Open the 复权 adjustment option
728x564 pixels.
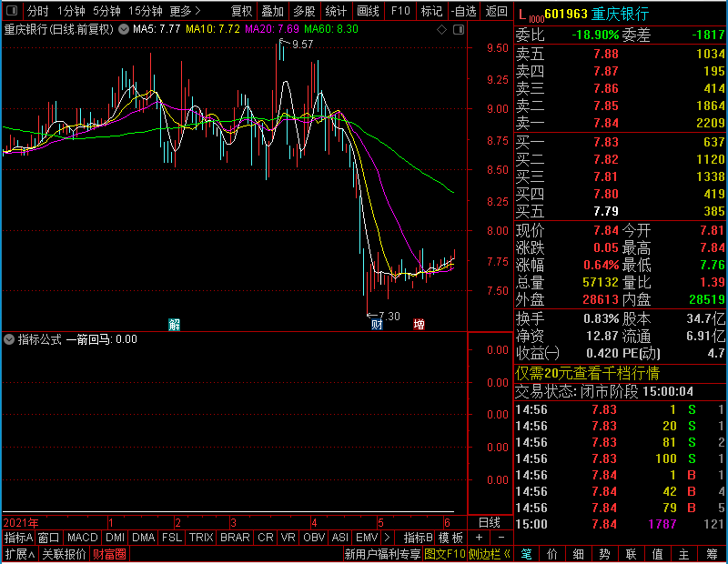pyautogui.click(x=241, y=11)
